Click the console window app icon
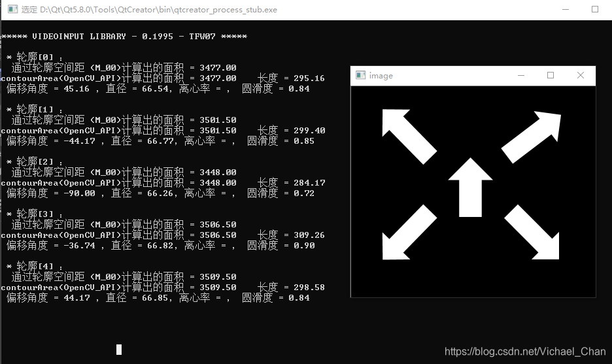612x364 pixels. tap(12, 9)
